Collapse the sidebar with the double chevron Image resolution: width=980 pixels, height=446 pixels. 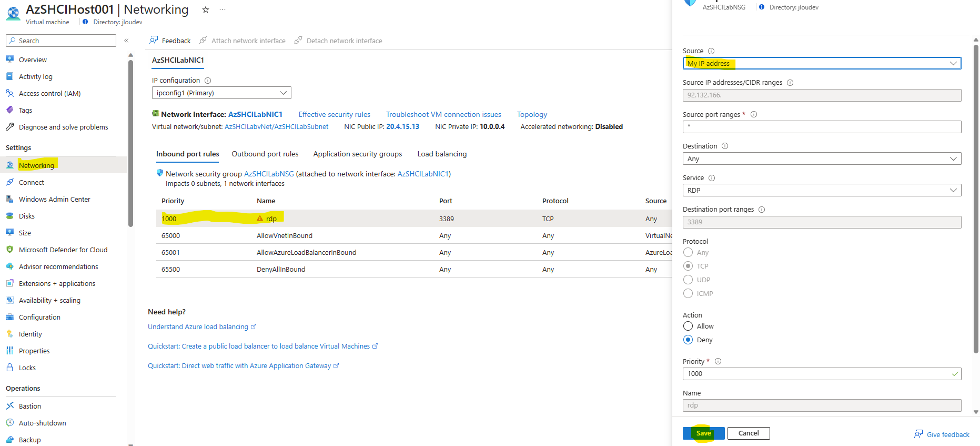126,41
